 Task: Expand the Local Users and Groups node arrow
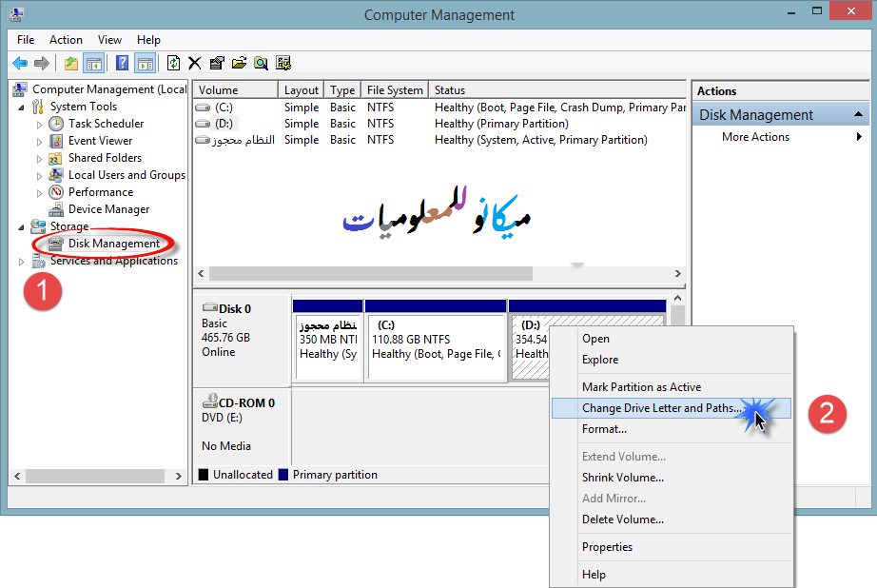[39, 176]
